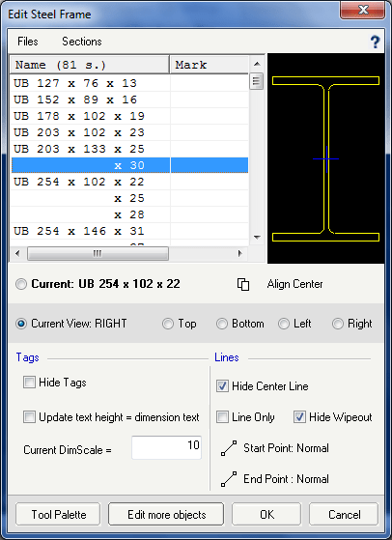
Task: Click the blue help question mark icon
Action: 375,42
